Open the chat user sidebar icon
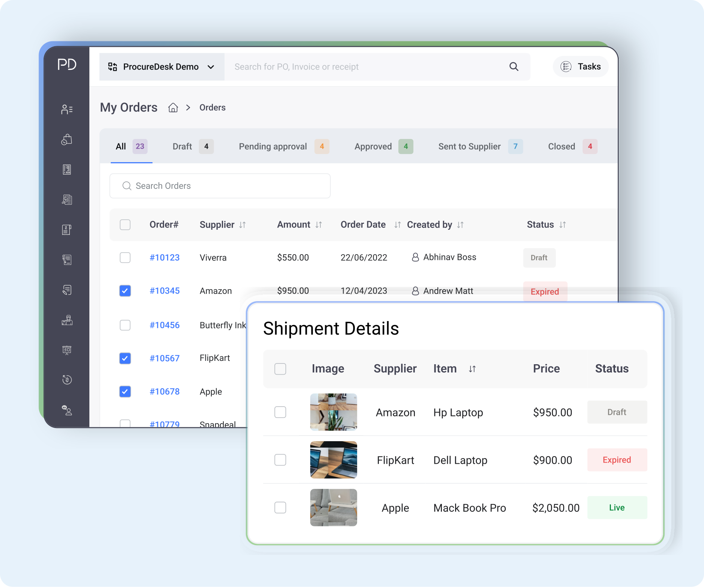 67,410
